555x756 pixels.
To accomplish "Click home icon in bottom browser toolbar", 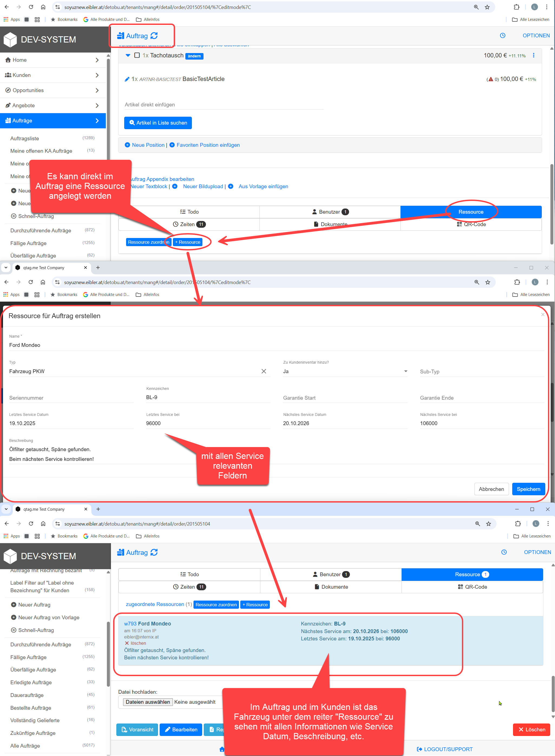I will coord(43,523).
